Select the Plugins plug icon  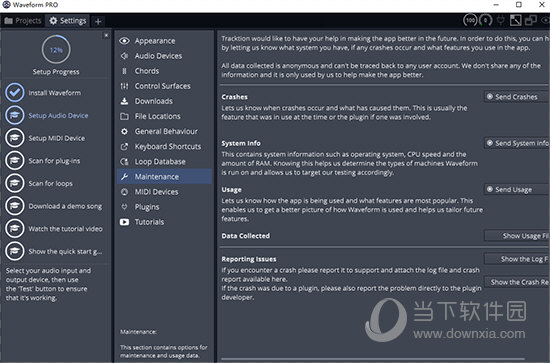tap(124, 207)
